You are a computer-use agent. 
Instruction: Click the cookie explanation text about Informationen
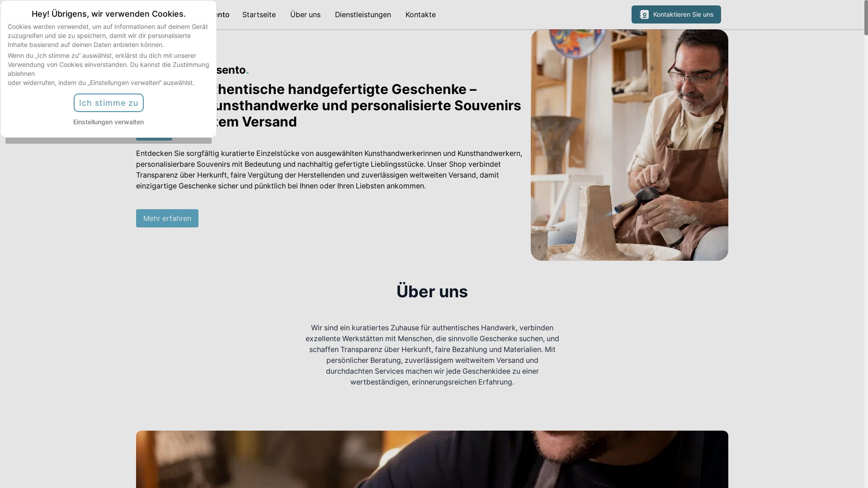(108, 36)
